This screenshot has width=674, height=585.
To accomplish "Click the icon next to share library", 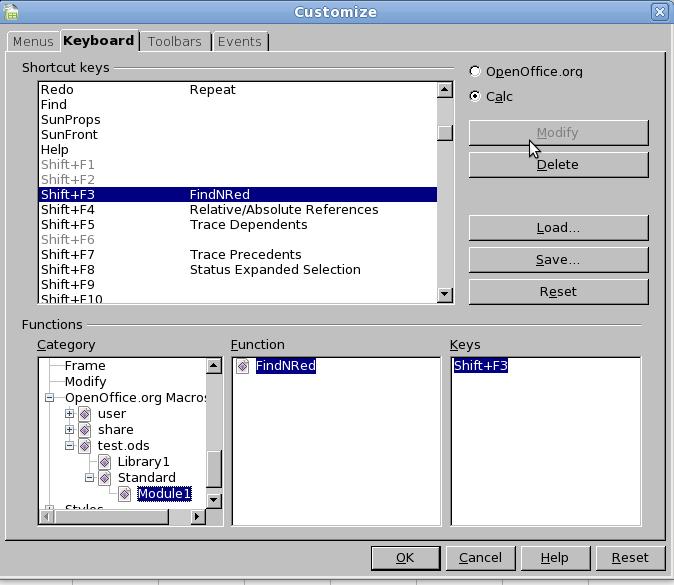I will coord(86,430).
